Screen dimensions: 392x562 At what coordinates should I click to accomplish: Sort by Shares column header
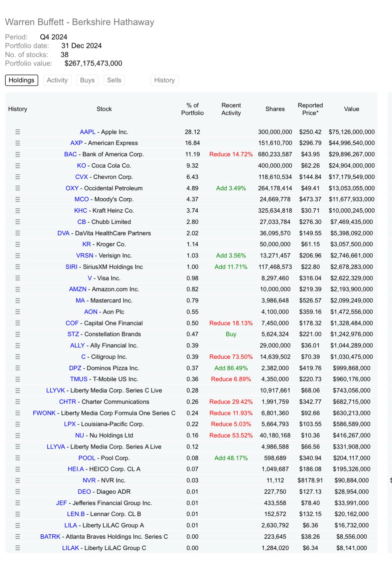pyautogui.click(x=275, y=109)
